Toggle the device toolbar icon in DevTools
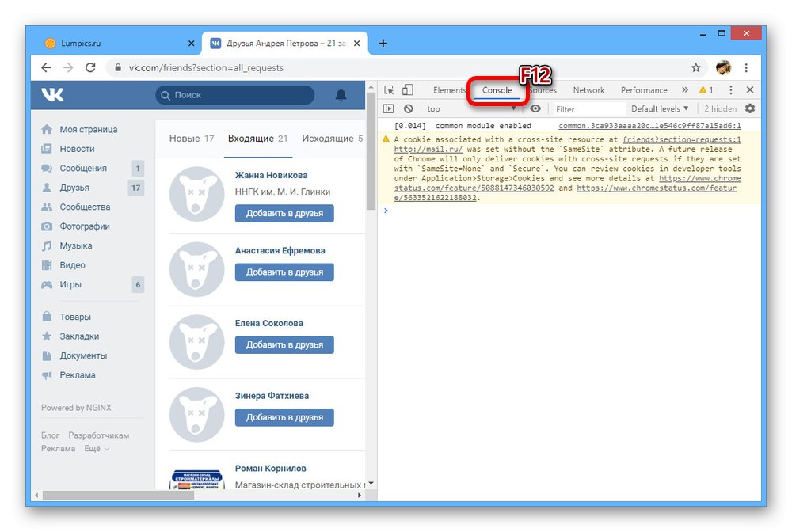This screenshot has height=532, width=792. [x=406, y=89]
